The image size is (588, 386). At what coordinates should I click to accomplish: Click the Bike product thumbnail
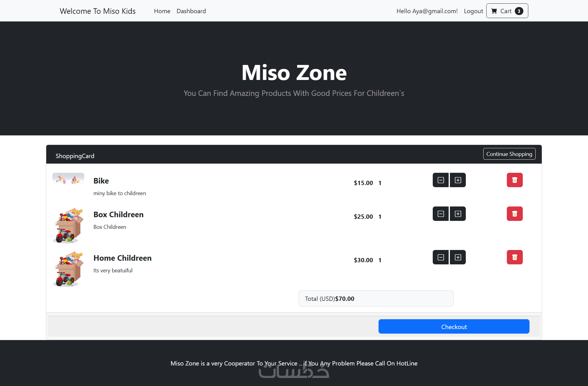point(68,179)
